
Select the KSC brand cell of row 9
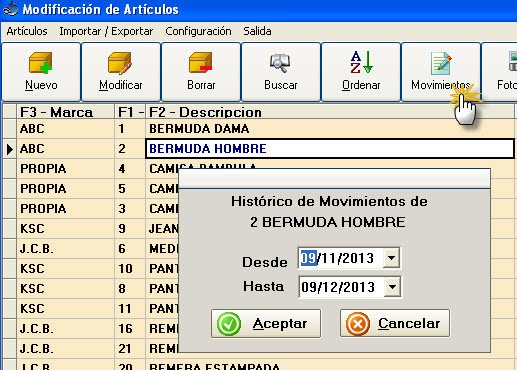coord(65,229)
